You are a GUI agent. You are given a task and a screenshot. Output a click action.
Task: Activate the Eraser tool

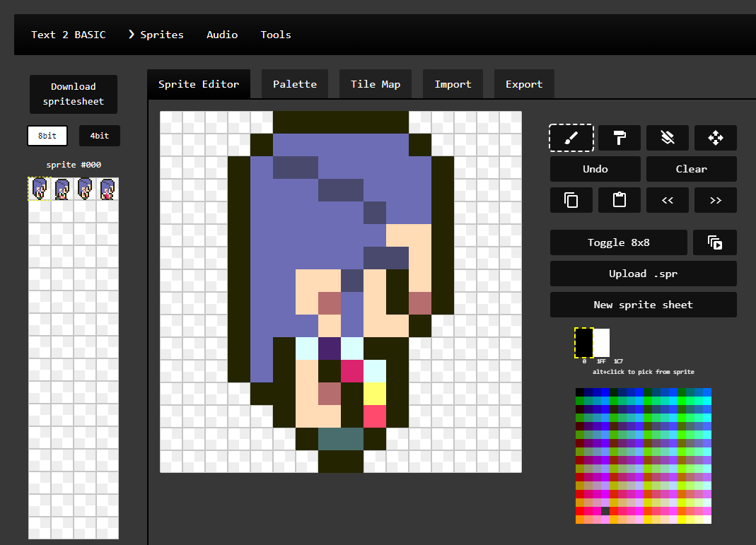(x=667, y=138)
